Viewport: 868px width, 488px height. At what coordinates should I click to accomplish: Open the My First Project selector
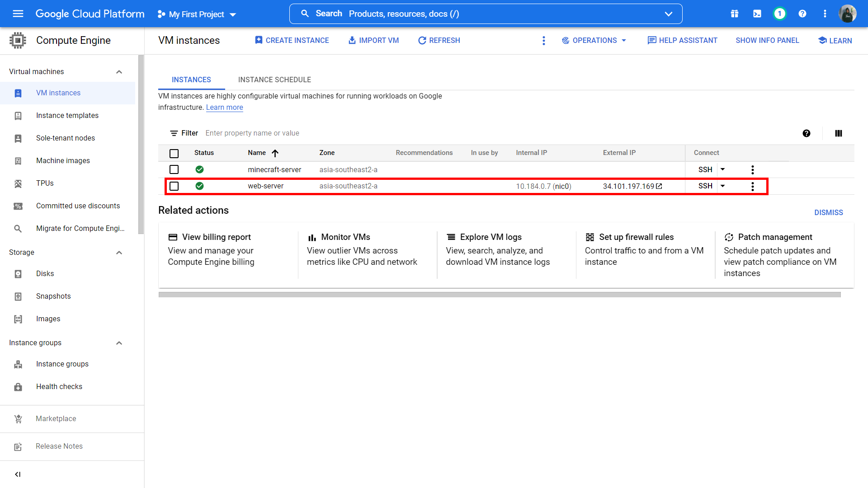point(196,14)
